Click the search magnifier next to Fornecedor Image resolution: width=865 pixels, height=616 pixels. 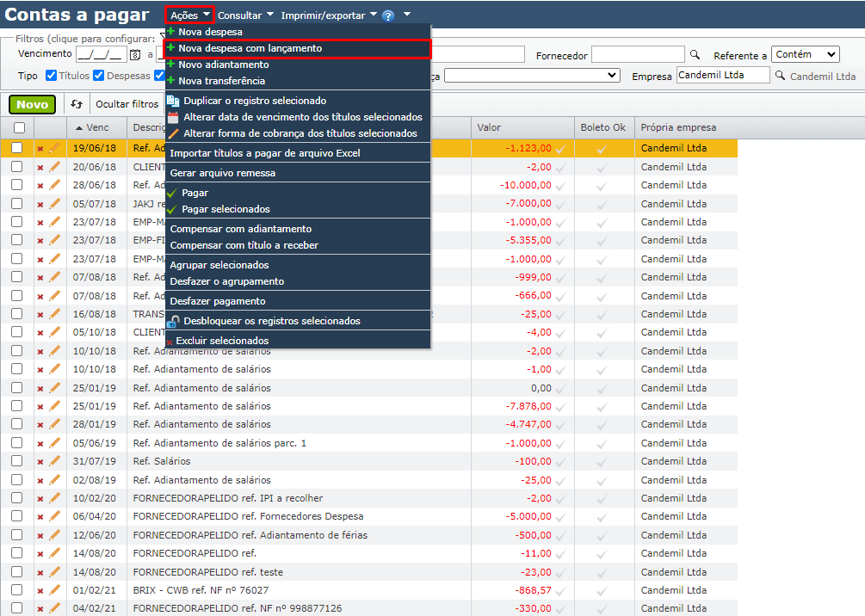695,54
